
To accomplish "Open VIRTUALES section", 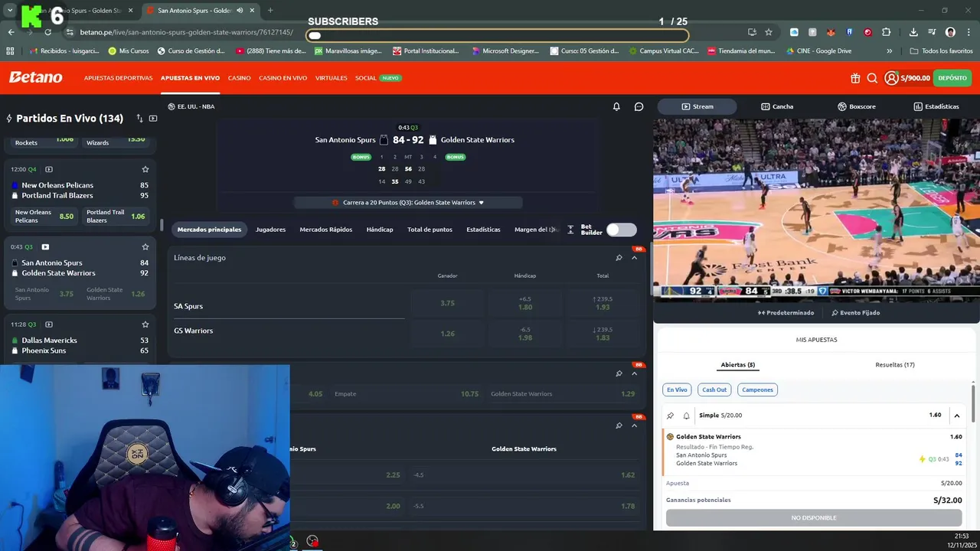I will pyautogui.click(x=331, y=78).
